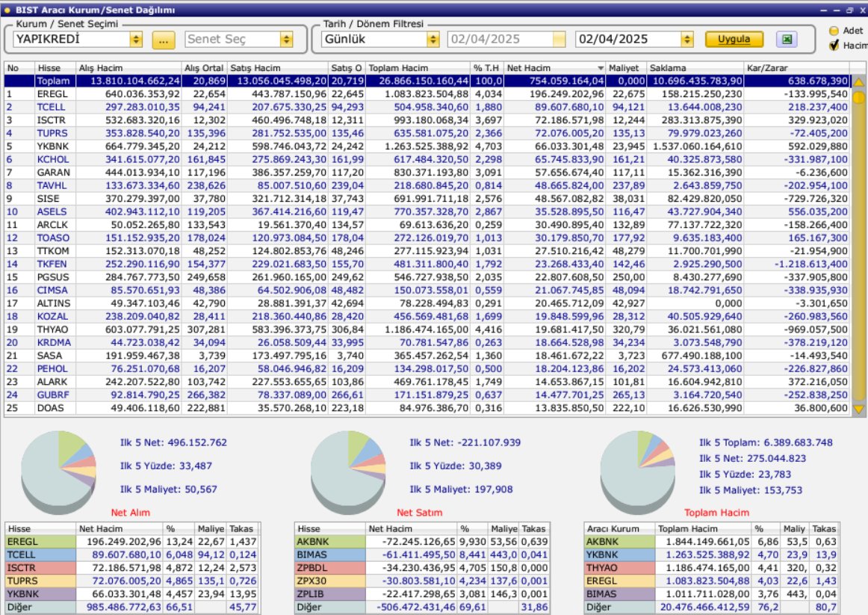The width and height of the screenshot is (868, 615).
Task: Sort by the Toplam Hacim column header
Action: tap(418, 68)
